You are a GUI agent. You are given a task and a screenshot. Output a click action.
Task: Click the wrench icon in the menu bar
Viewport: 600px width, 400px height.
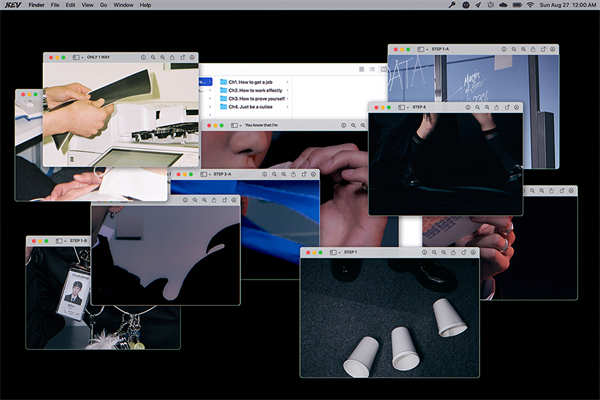[x=452, y=5]
